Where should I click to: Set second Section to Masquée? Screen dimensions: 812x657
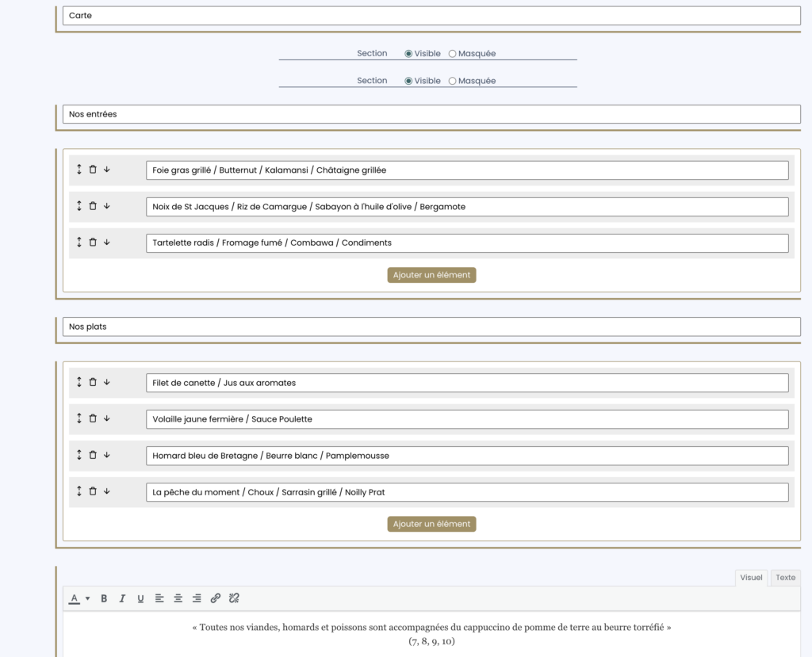[x=453, y=81]
